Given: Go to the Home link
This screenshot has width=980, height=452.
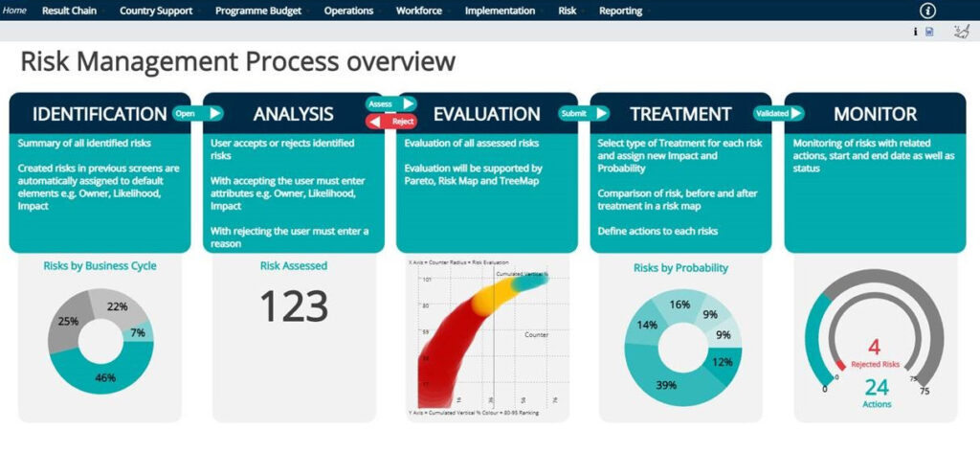Looking at the screenshot, I should 15,11.
